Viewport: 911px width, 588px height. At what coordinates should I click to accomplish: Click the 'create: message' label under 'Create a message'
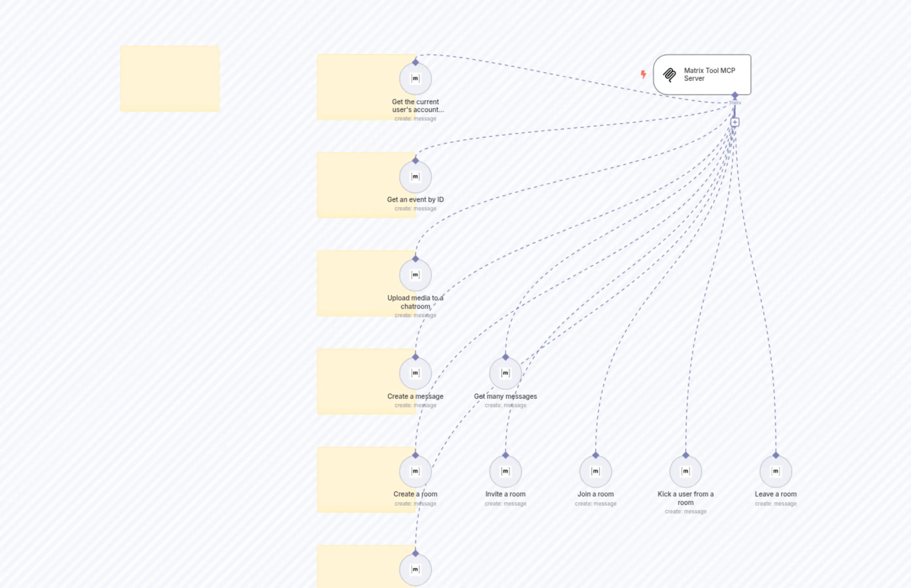click(415, 405)
